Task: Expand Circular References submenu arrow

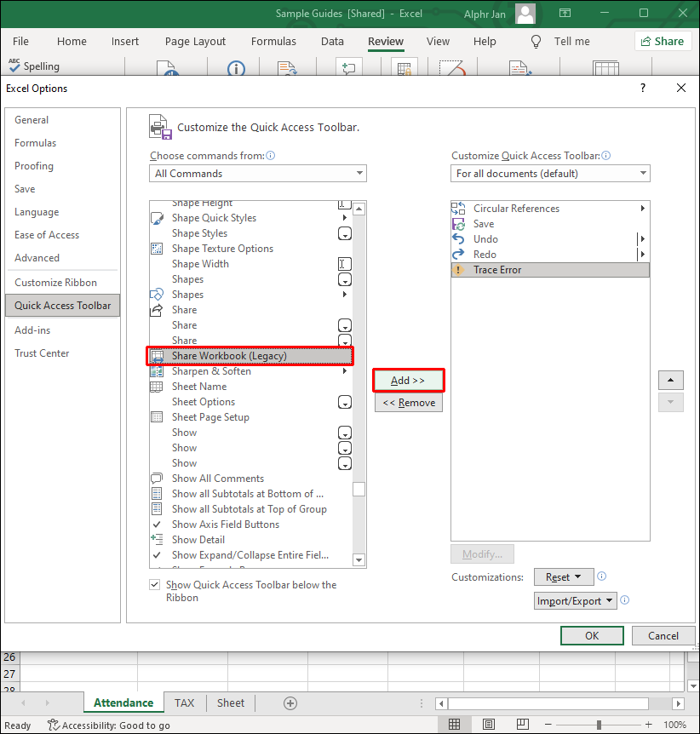Action: [643, 209]
